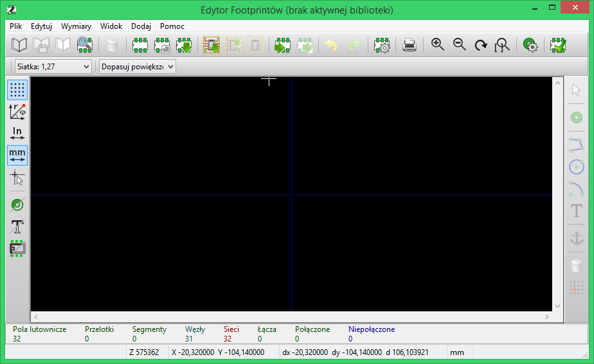Open the Dopasuj powiększenie zoom dropdown

click(138, 67)
